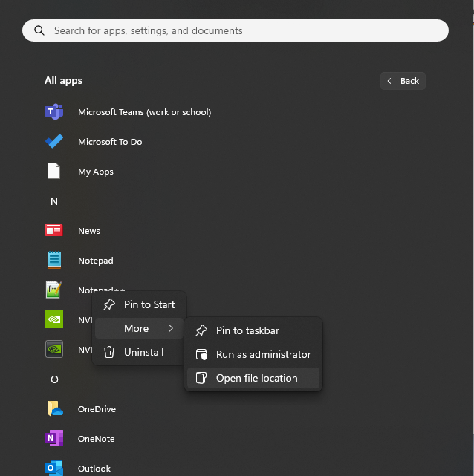Click the trash icon beside Uninstall

[x=109, y=352]
